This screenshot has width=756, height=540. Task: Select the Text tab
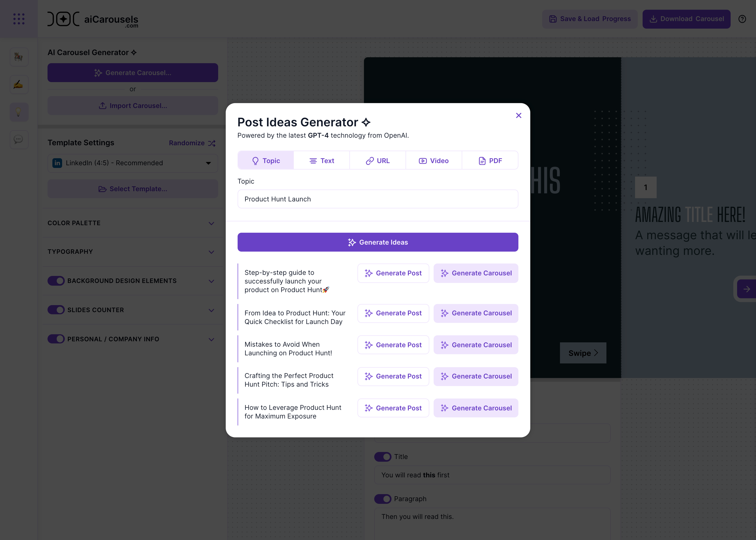coord(322,161)
